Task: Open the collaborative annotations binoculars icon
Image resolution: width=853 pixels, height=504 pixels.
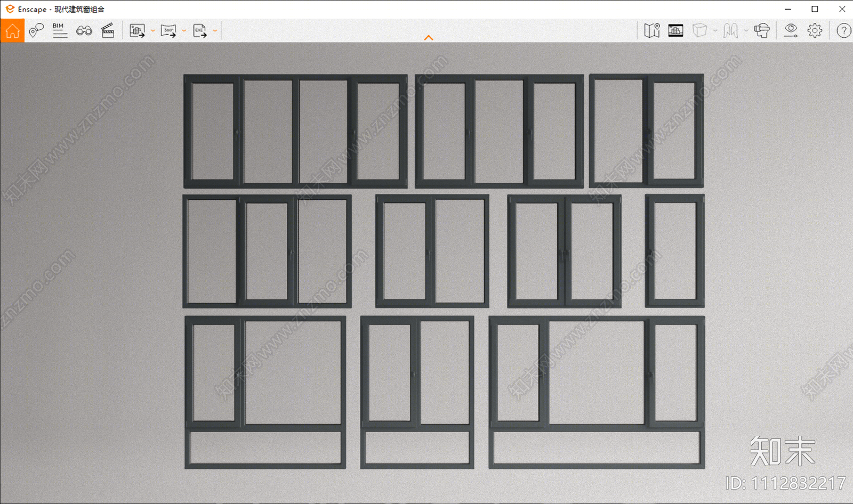Action: pyautogui.click(x=84, y=31)
